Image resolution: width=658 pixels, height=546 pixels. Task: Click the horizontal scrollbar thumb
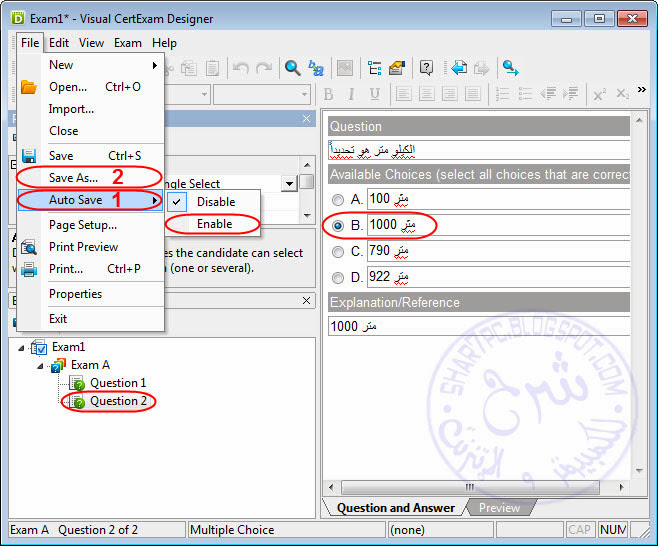(x=470, y=488)
